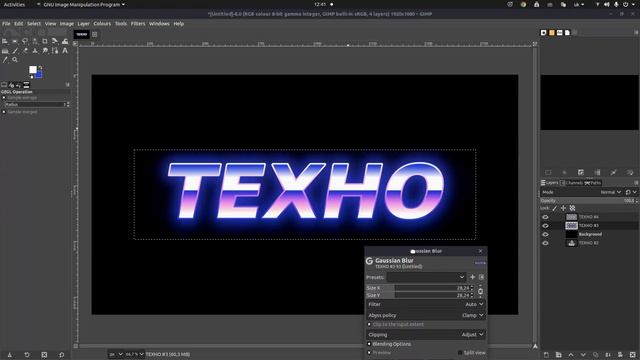Create a new layer button in Layers panel

(546, 355)
